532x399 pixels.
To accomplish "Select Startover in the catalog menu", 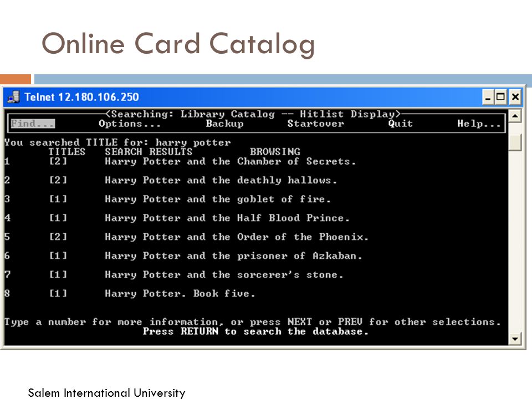I will (315, 124).
